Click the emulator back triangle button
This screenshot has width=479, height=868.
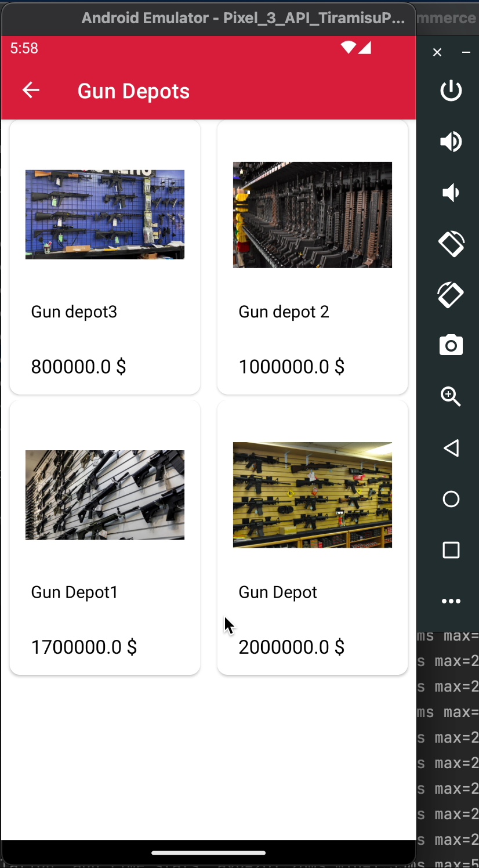point(451,448)
